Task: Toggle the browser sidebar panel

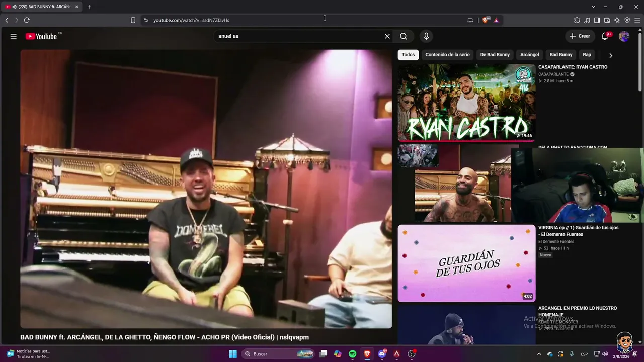Action: (x=597, y=20)
